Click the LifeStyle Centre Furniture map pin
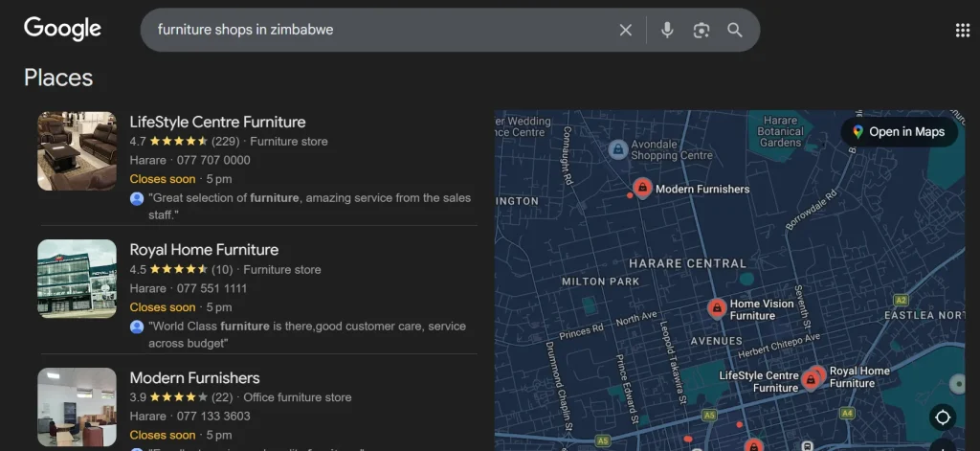Viewport: 980px width, 451px height. pyautogui.click(x=811, y=380)
